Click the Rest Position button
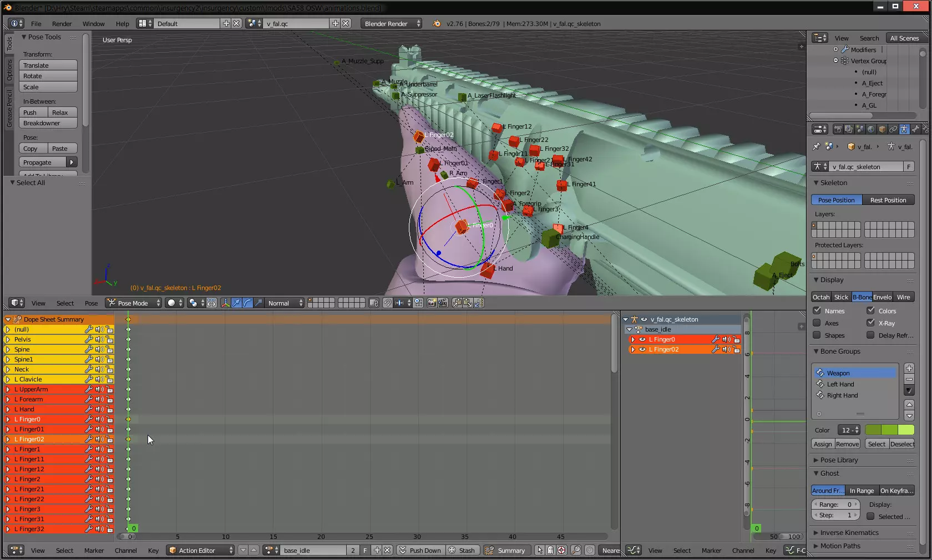This screenshot has width=932, height=560. pyautogui.click(x=888, y=200)
